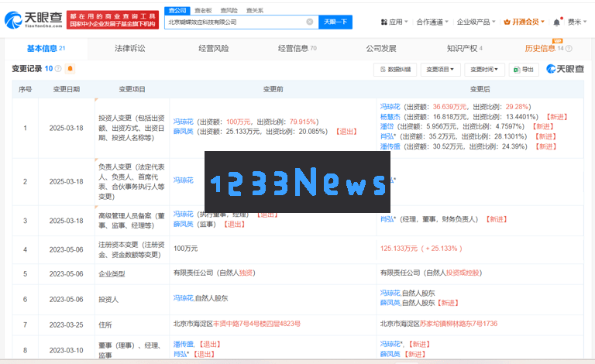Click the 天眼查 watermark logo beside 导出

click(565, 69)
